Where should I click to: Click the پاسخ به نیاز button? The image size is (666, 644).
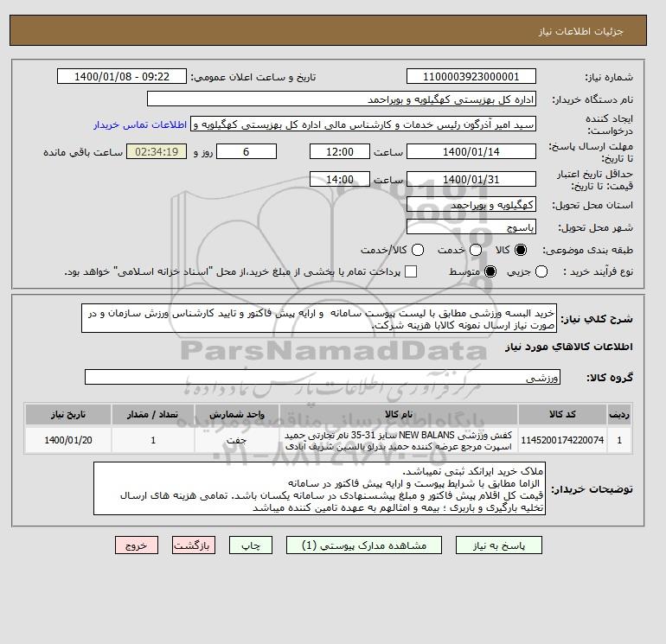click(x=499, y=545)
